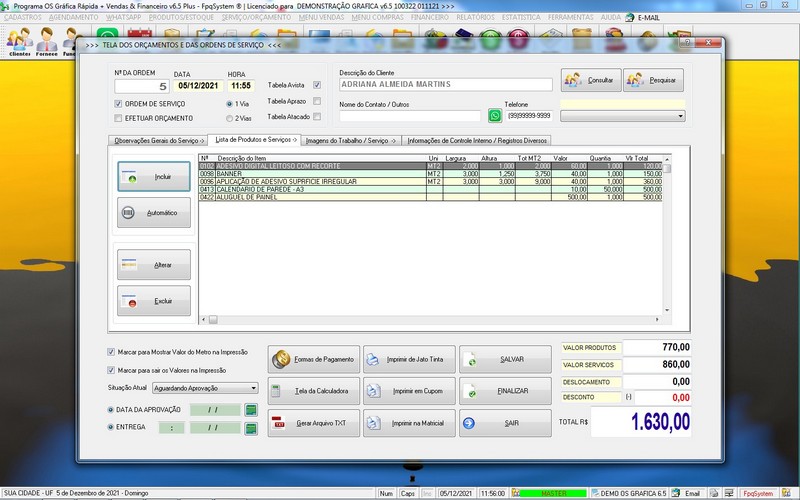The width and height of the screenshot is (800, 500).
Task: Click the user icon beside the MASTER status indicator
Action: click(515, 493)
